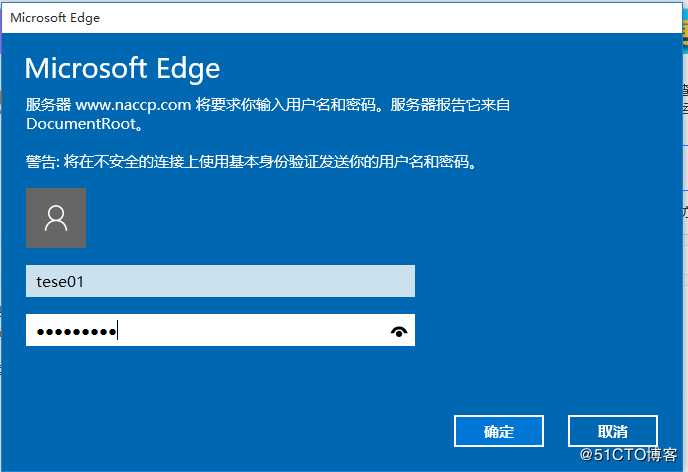The image size is (688, 472).
Task: Place cursor after tese01 in username box
Action: point(85,282)
